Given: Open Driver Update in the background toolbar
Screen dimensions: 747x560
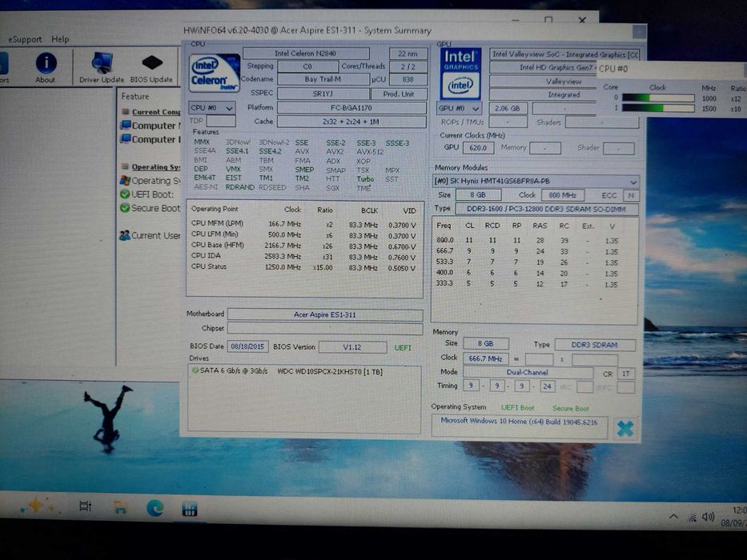Looking at the screenshot, I should tap(102, 68).
